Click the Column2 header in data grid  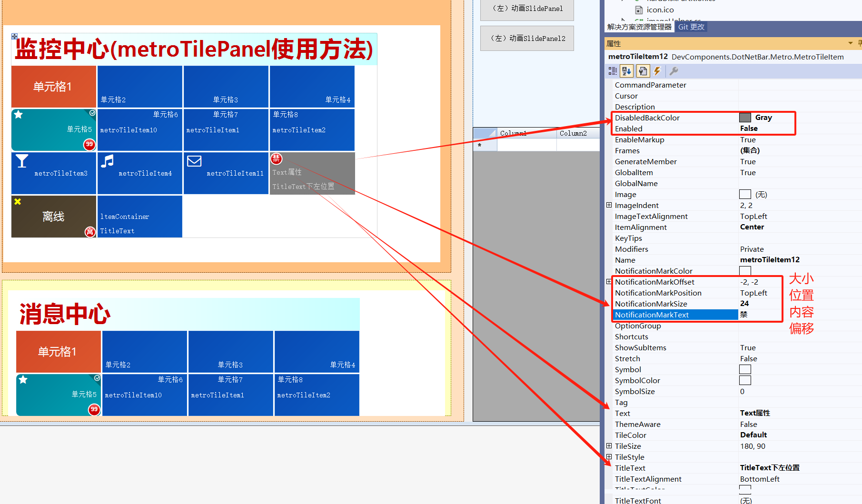578,133
